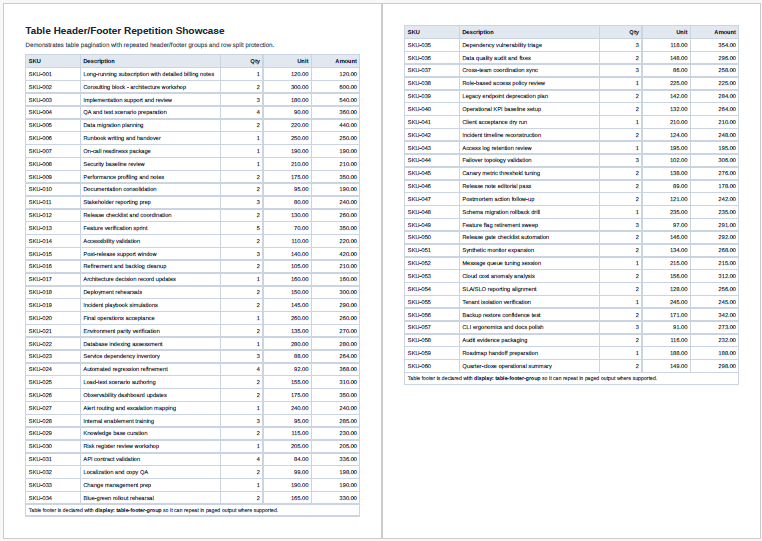Select the Description column header on first page
762x541 pixels.
98,61
